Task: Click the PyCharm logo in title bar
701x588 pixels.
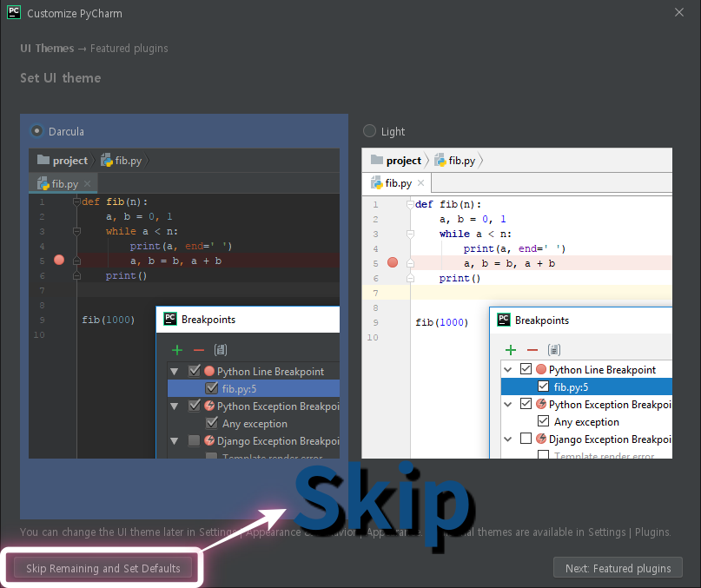Action: [14, 12]
